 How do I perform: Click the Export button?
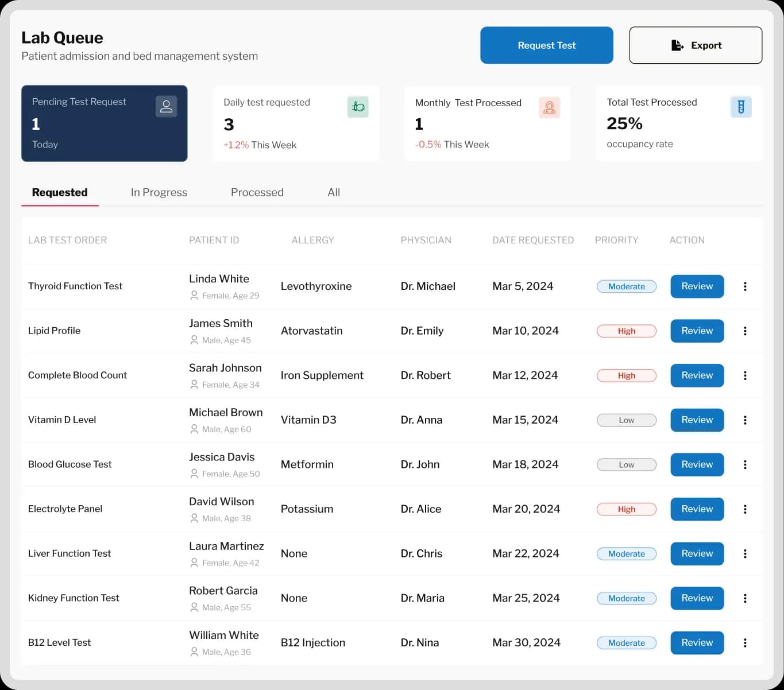(696, 45)
